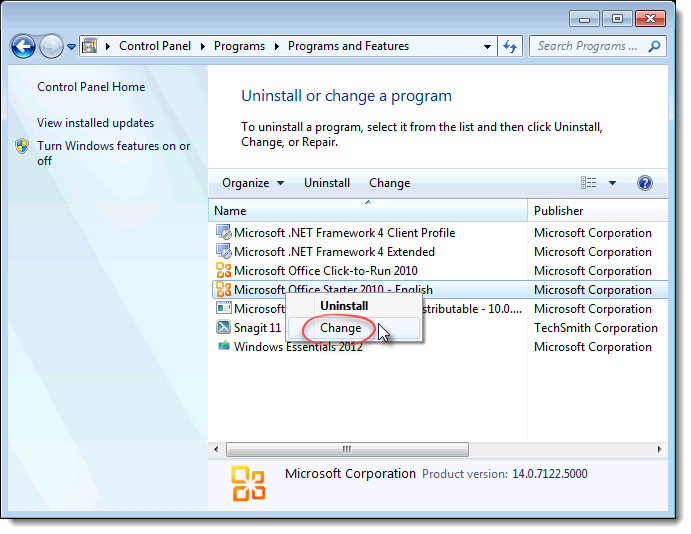Go back with the Back arrow button
This screenshot has height=534, width=691.
pos(23,46)
